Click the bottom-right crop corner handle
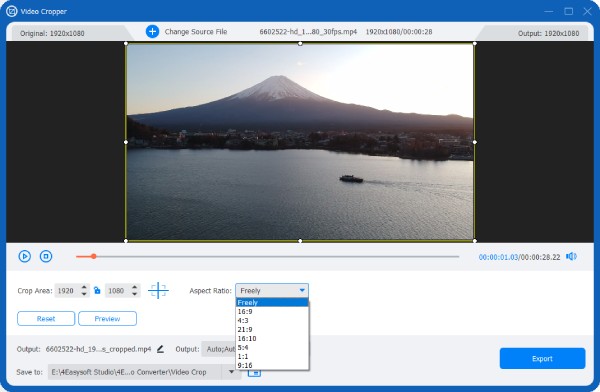 pyautogui.click(x=474, y=241)
